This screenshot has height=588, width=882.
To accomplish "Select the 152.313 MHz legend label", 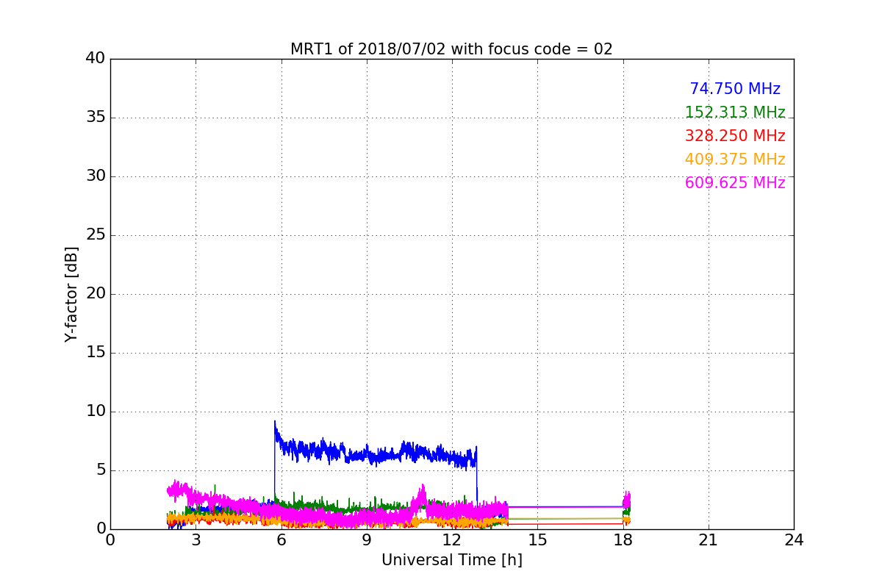I will [735, 112].
